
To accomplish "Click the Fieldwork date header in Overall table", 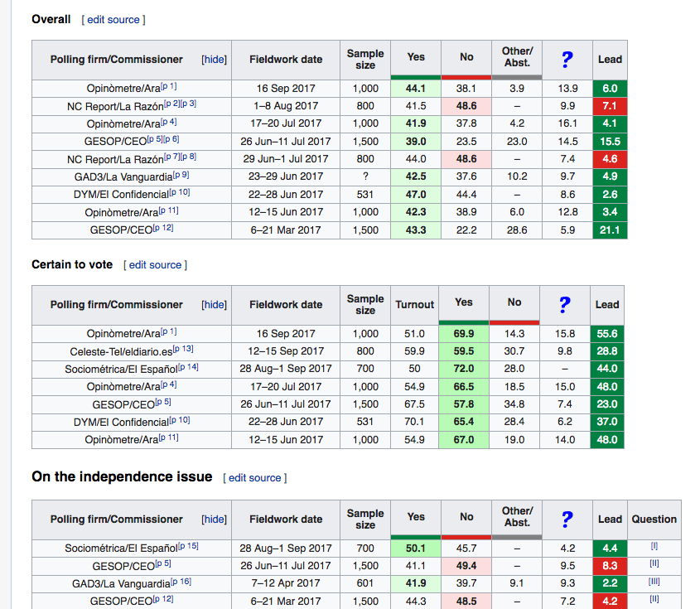I will pos(286,60).
